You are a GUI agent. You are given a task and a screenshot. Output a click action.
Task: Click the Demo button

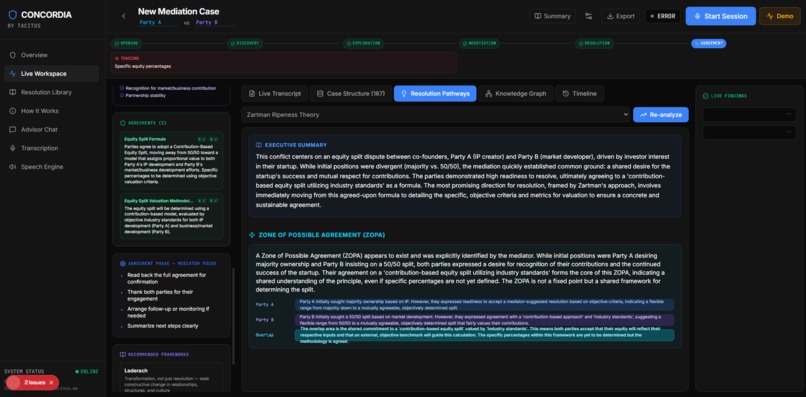pyautogui.click(x=779, y=16)
